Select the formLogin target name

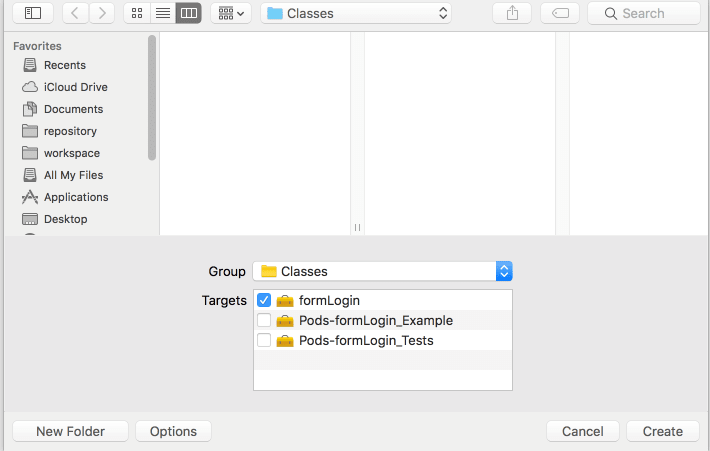329,300
